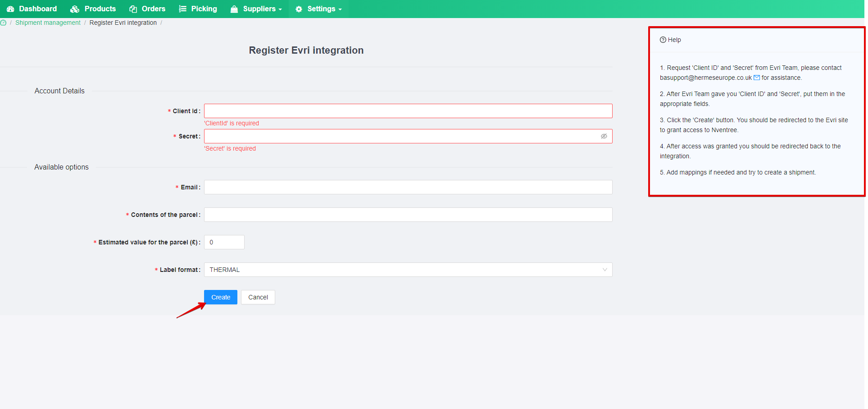Click the basupport@hermeseurope.co.uk email address
868x409 pixels.
coord(706,78)
